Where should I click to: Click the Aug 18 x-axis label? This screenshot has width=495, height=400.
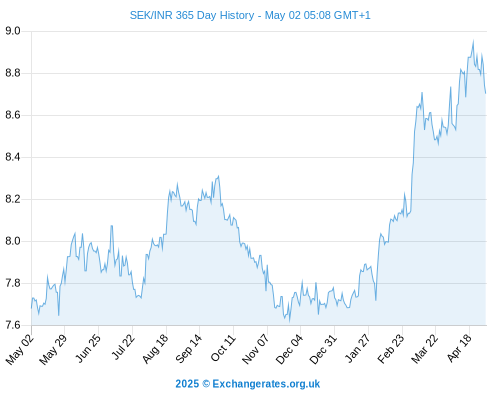coord(156,348)
